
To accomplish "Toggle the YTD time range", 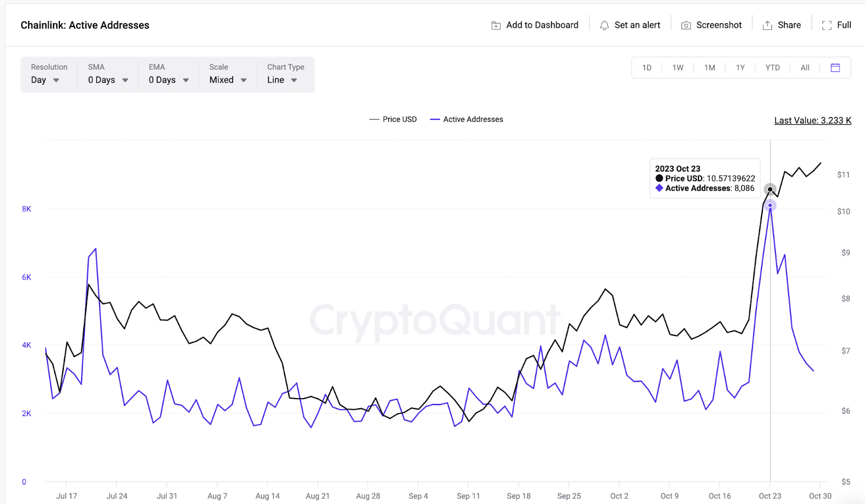I will 773,68.
